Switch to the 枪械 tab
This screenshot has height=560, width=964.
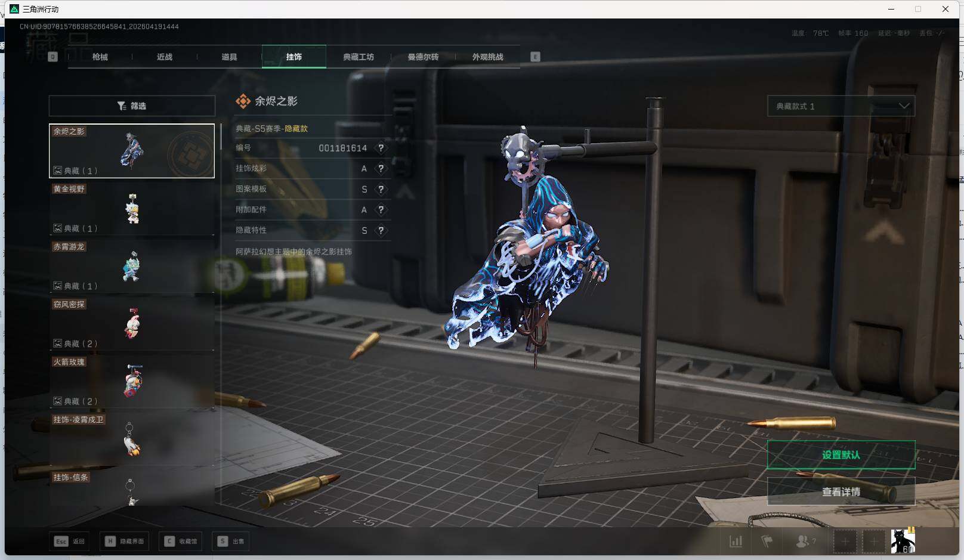(100, 57)
